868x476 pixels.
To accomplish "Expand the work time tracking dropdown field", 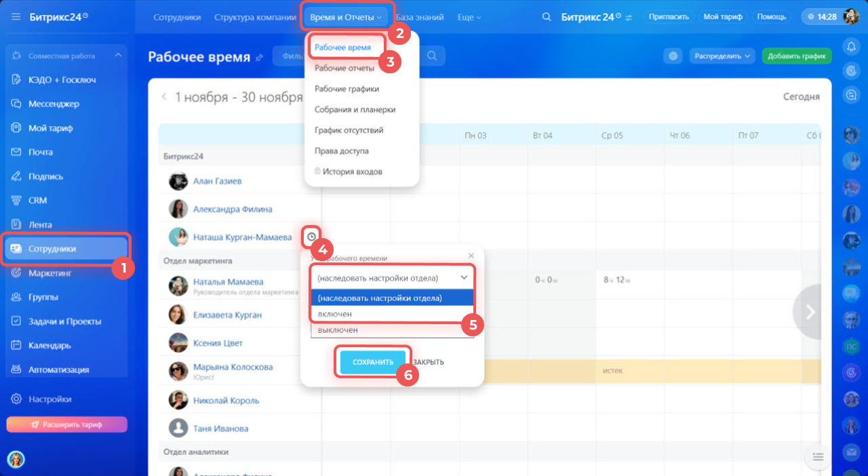I will (393, 278).
